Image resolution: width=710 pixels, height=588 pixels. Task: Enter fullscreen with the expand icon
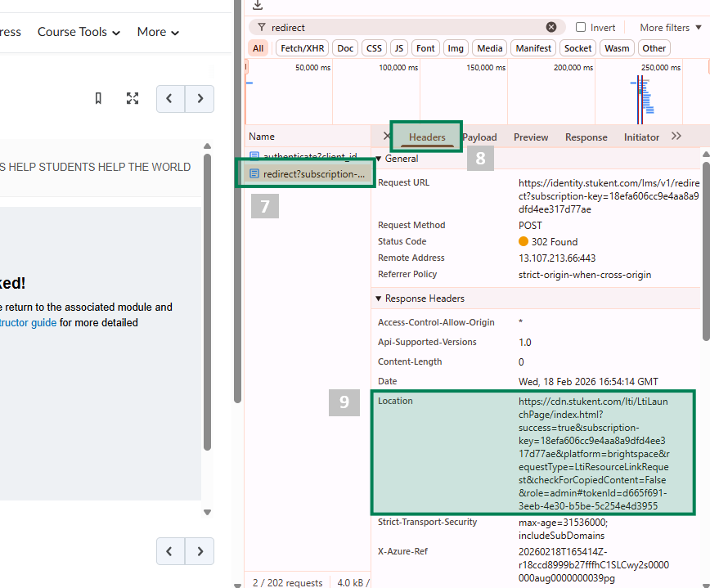pyautogui.click(x=133, y=99)
